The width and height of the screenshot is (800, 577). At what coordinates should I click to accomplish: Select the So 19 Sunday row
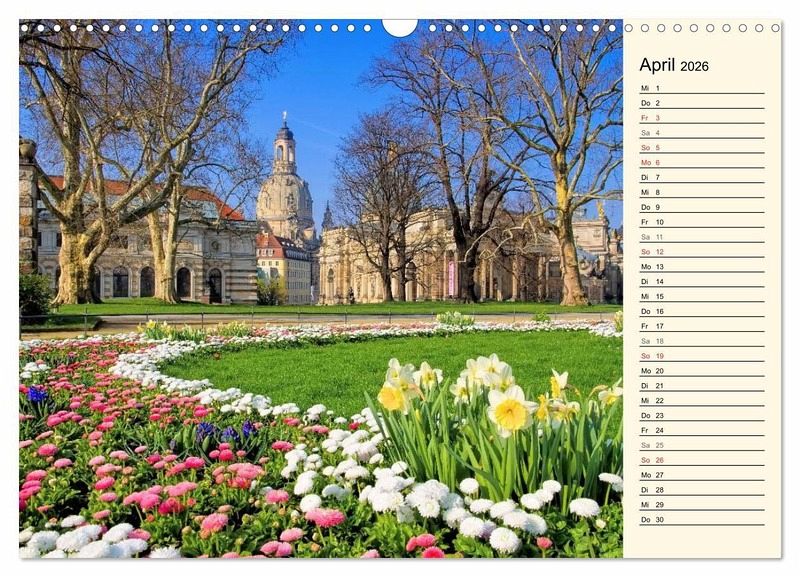(702, 356)
